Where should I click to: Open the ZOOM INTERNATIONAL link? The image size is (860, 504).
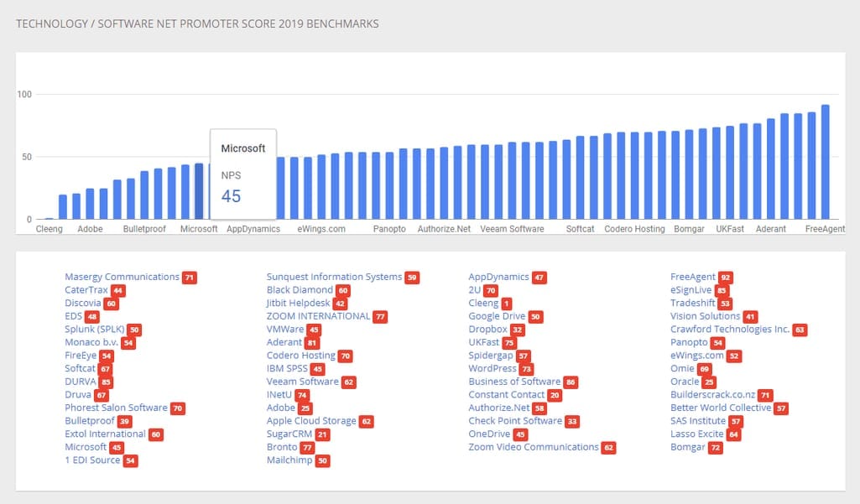coord(318,316)
